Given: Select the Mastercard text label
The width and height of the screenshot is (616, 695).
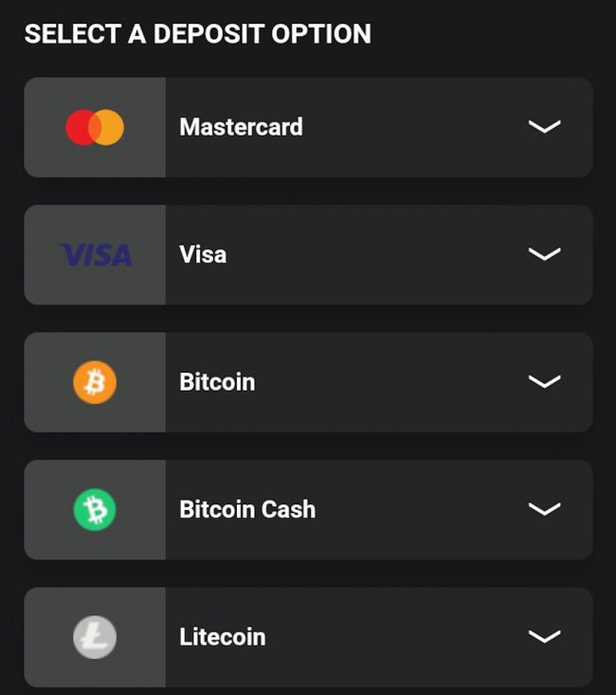Looking at the screenshot, I should 241,127.
